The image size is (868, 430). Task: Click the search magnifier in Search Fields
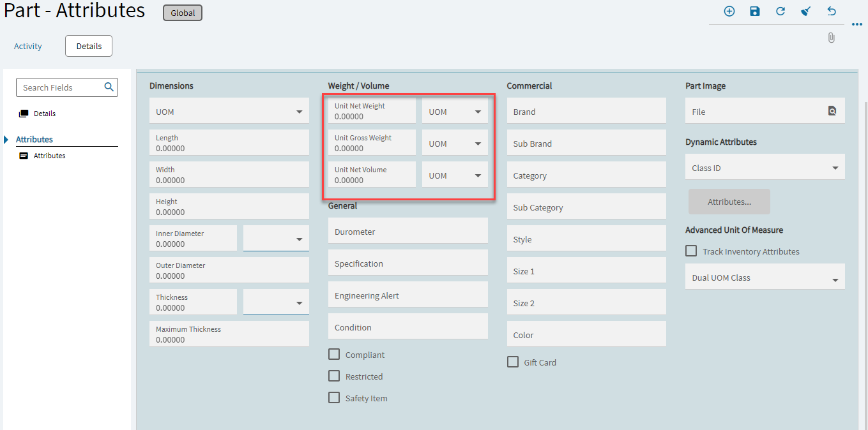pos(109,87)
